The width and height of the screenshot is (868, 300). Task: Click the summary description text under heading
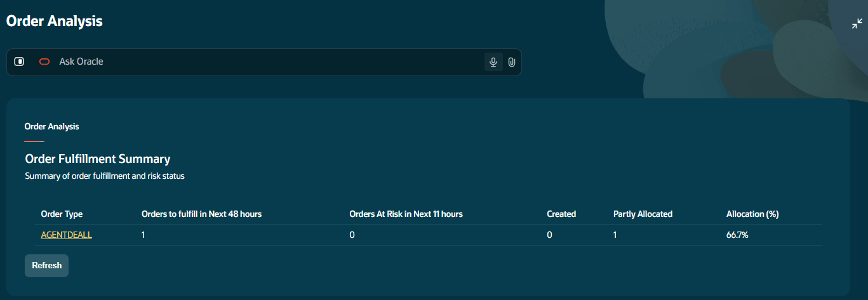pos(105,176)
